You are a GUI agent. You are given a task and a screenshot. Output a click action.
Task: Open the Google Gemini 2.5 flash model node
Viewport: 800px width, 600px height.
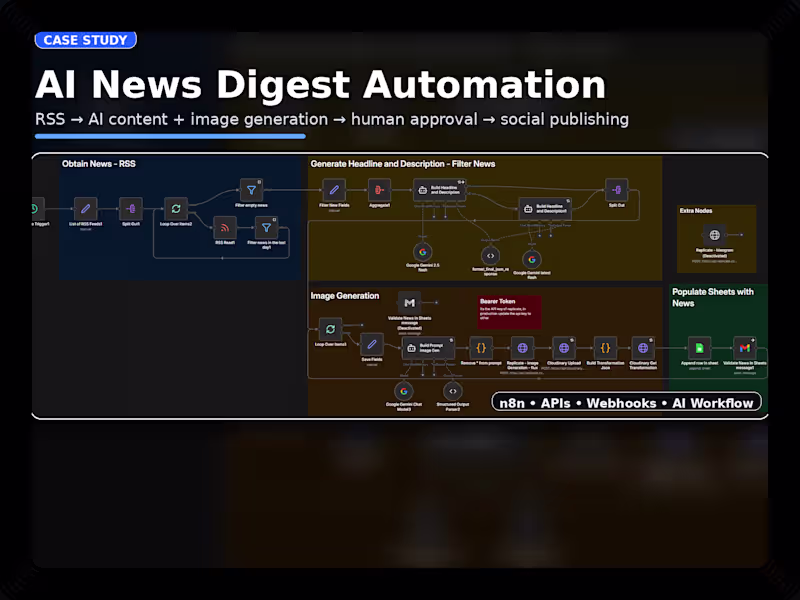coord(422,252)
